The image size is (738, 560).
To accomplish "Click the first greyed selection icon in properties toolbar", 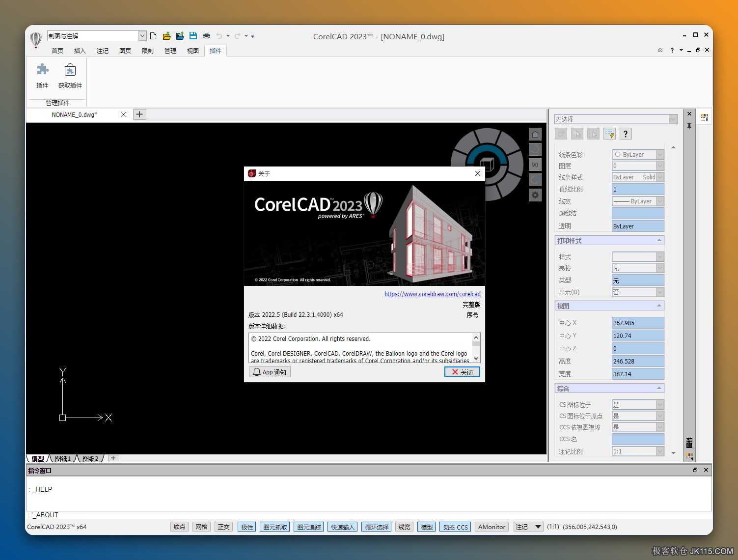I will click(x=561, y=134).
